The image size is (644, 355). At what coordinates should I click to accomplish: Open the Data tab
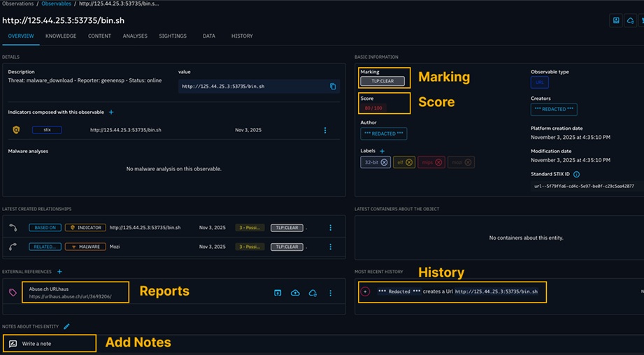point(208,36)
